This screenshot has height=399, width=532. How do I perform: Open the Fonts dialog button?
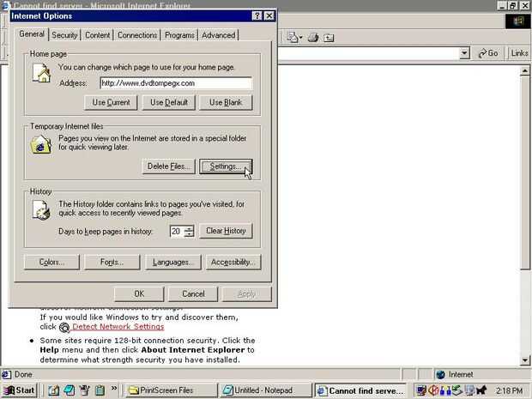point(112,263)
